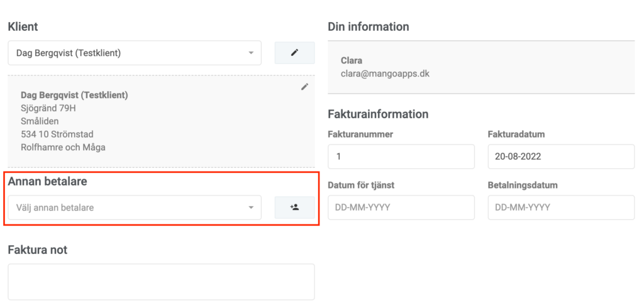Click the Clara name in Din information

coord(352,61)
